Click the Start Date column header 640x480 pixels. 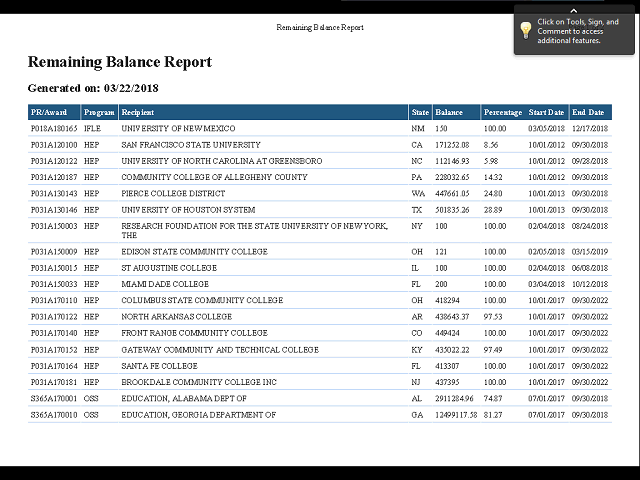coord(546,112)
